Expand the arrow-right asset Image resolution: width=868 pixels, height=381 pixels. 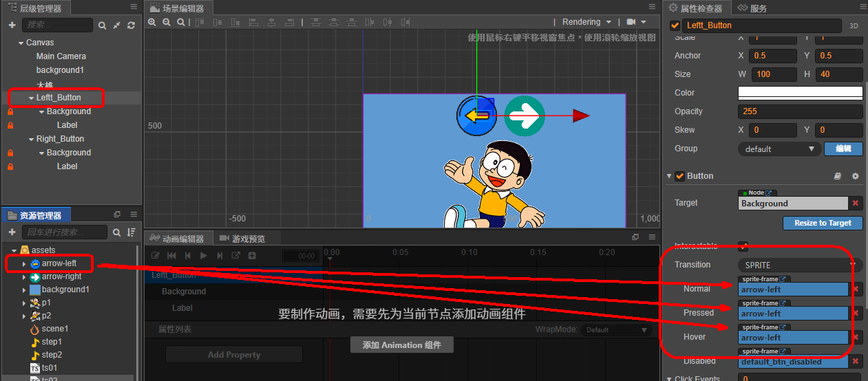click(x=24, y=276)
